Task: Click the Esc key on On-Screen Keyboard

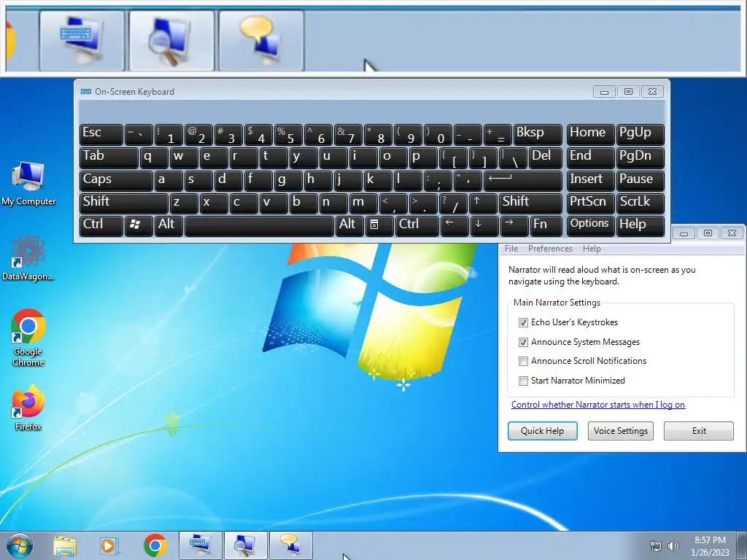Action: [x=101, y=135]
